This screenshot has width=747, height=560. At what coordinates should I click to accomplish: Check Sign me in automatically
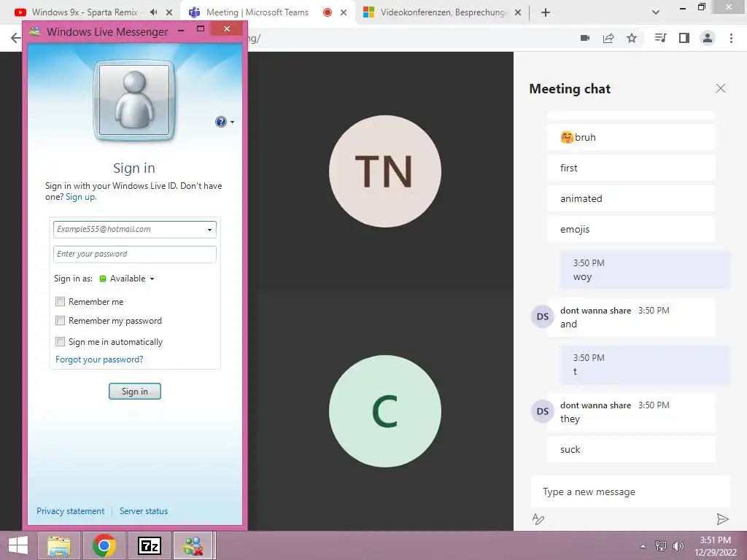(x=60, y=341)
